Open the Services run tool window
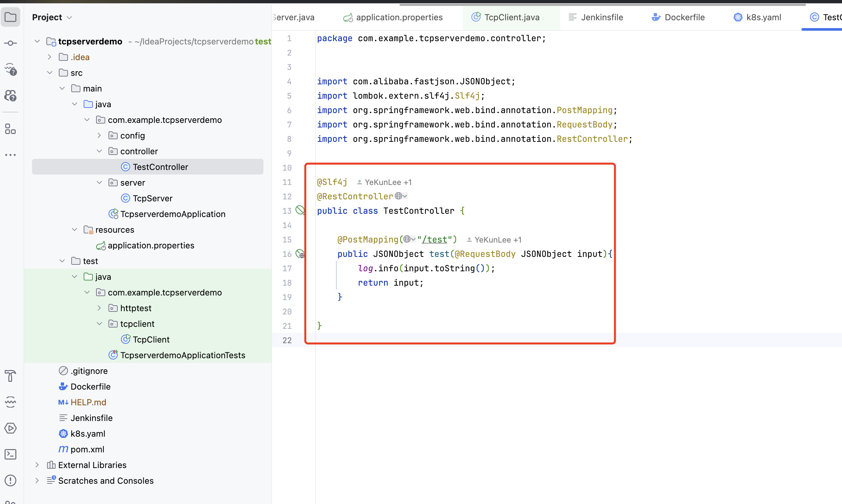 coord(10,428)
